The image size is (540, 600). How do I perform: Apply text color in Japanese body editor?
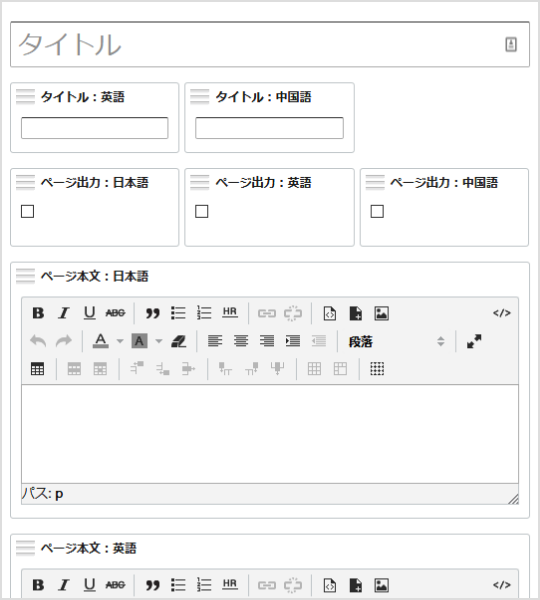pyautogui.click(x=101, y=341)
